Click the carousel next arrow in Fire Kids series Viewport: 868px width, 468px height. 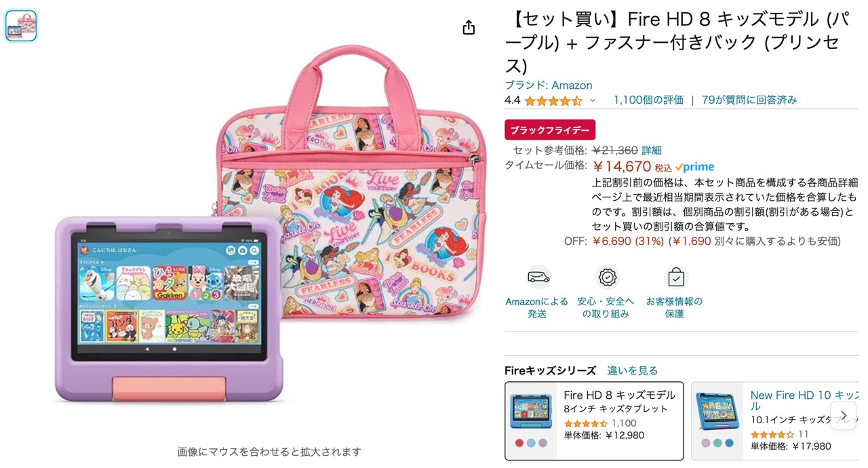point(844,415)
